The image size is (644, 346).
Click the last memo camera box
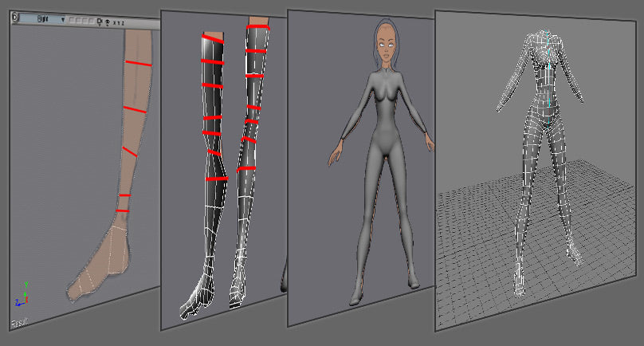click(92, 21)
